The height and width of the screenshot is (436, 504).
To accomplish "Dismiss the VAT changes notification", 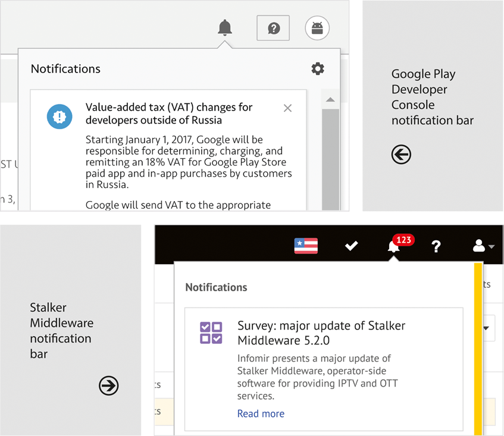I will (287, 108).
